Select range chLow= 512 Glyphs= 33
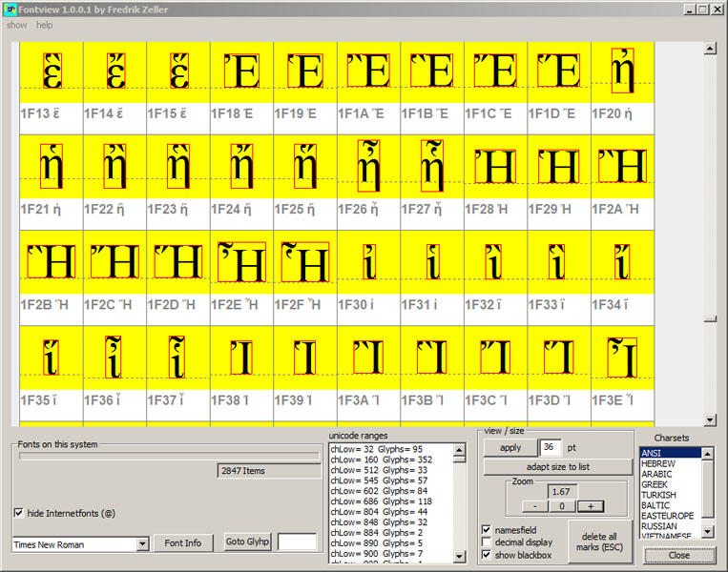728x572 pixels. point(391,470)
